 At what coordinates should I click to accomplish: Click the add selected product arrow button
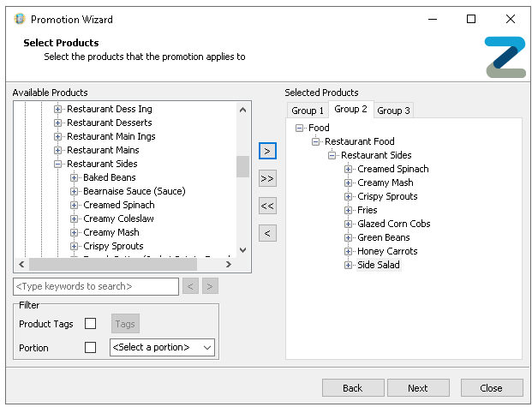point(267,151)
